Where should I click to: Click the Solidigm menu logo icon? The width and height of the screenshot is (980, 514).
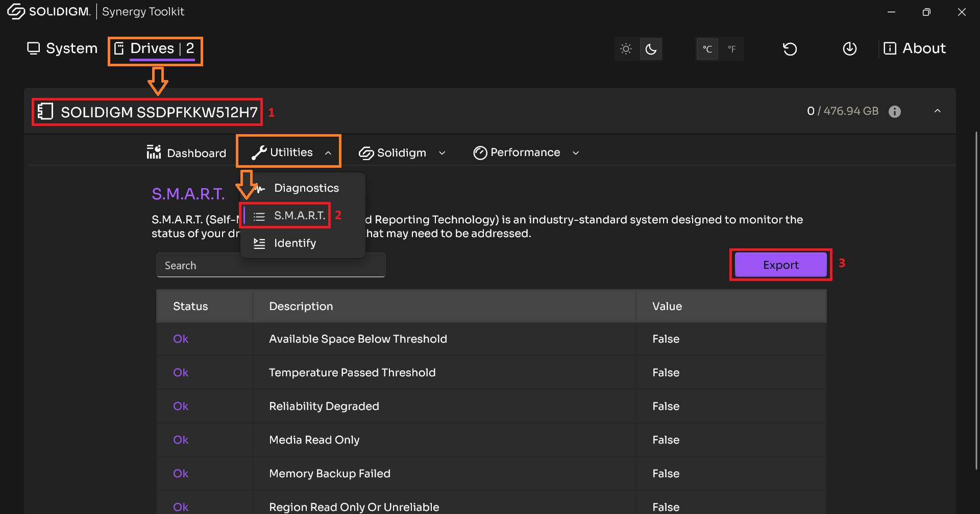[366, 153]
